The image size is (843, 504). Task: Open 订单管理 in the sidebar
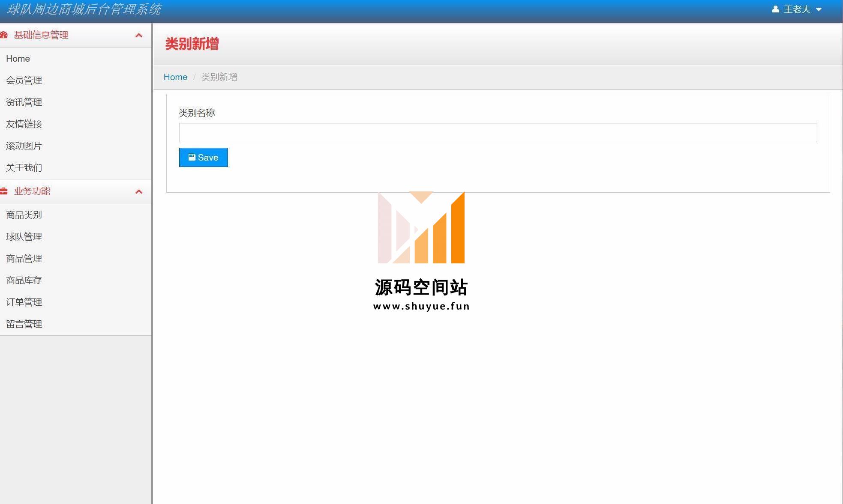tap(24, 302)
